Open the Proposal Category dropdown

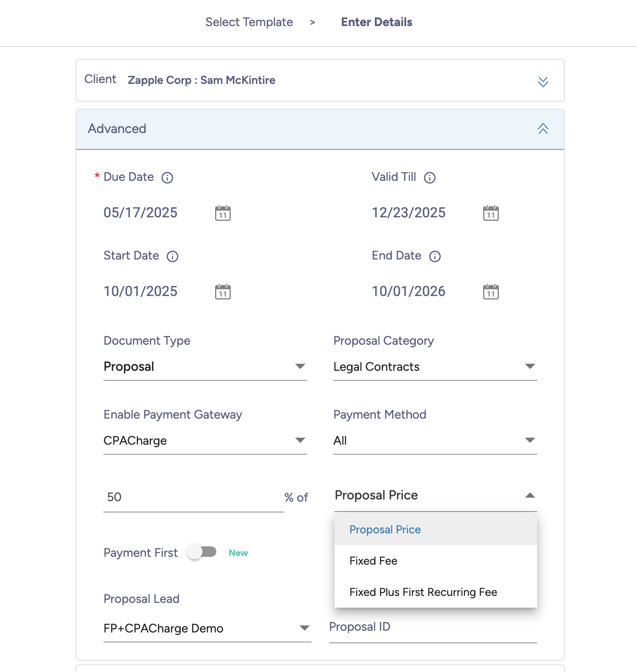435,367
